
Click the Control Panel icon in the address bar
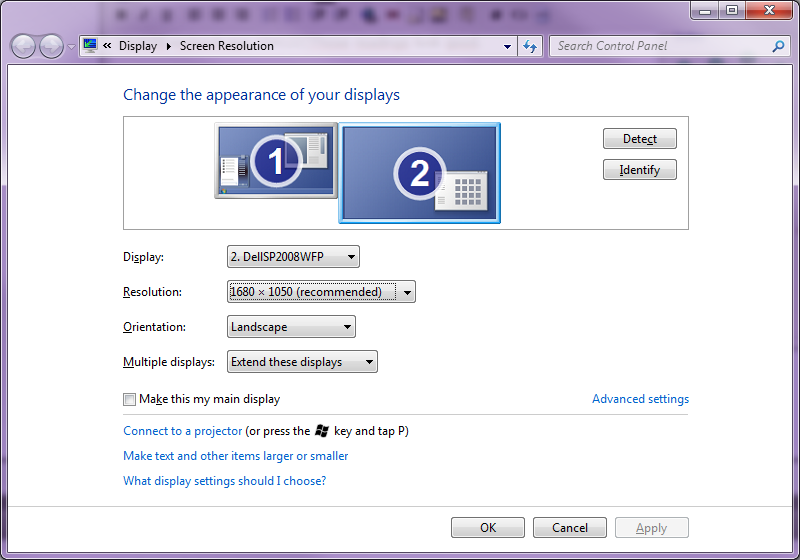(x=90, y=46)
